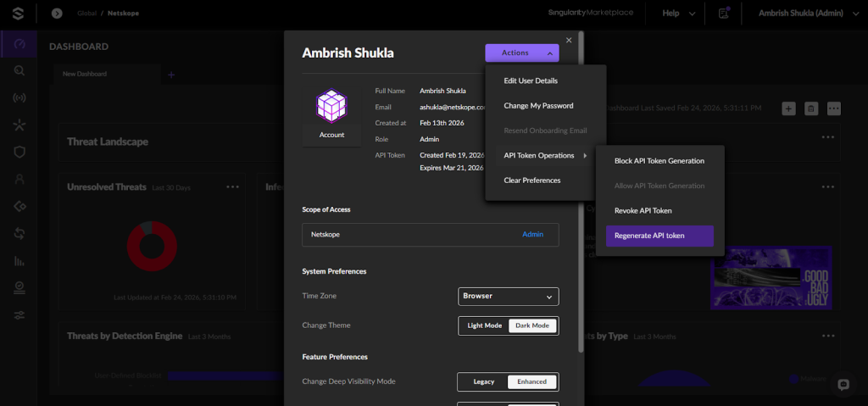The image size is (868, 406).
Task: Open the Time Zone Browser dropdown
Action: click(509, 297)
